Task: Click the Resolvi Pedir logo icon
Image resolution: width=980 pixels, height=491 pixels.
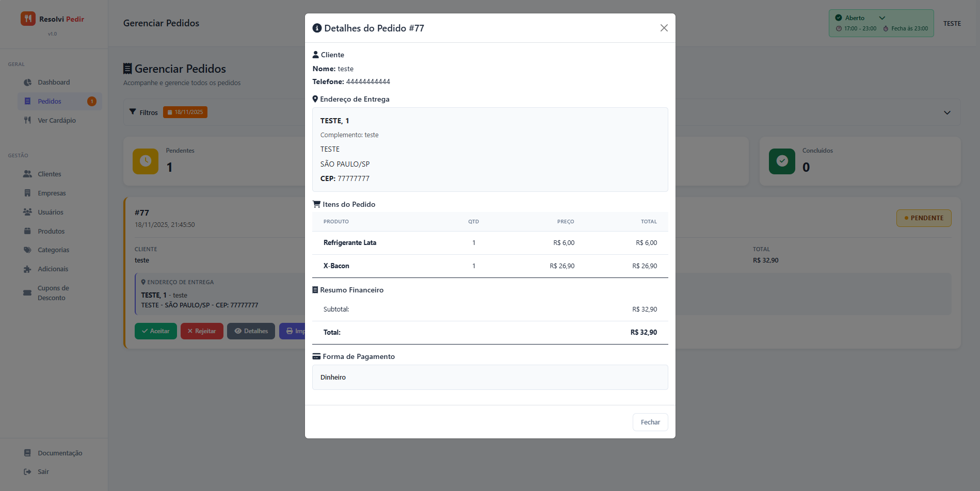Action: [28, 19]
